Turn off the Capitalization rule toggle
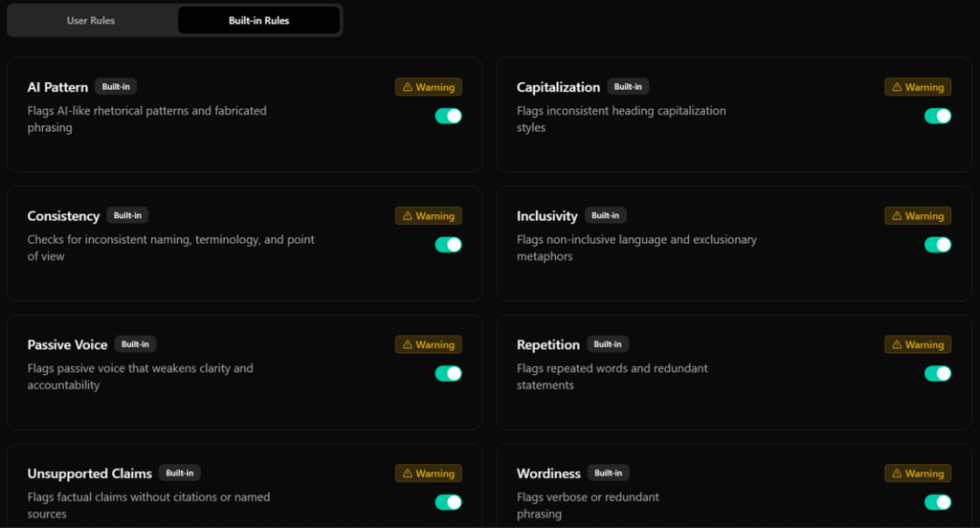Image resolution: width=980 pixels, height=528 pixels. tap(937, 116)
